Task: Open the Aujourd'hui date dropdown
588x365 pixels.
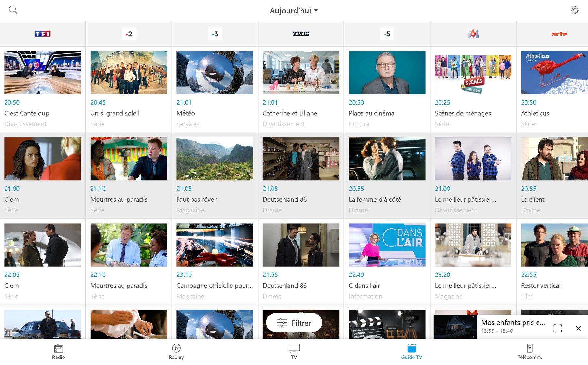Action: pos(294,10)
